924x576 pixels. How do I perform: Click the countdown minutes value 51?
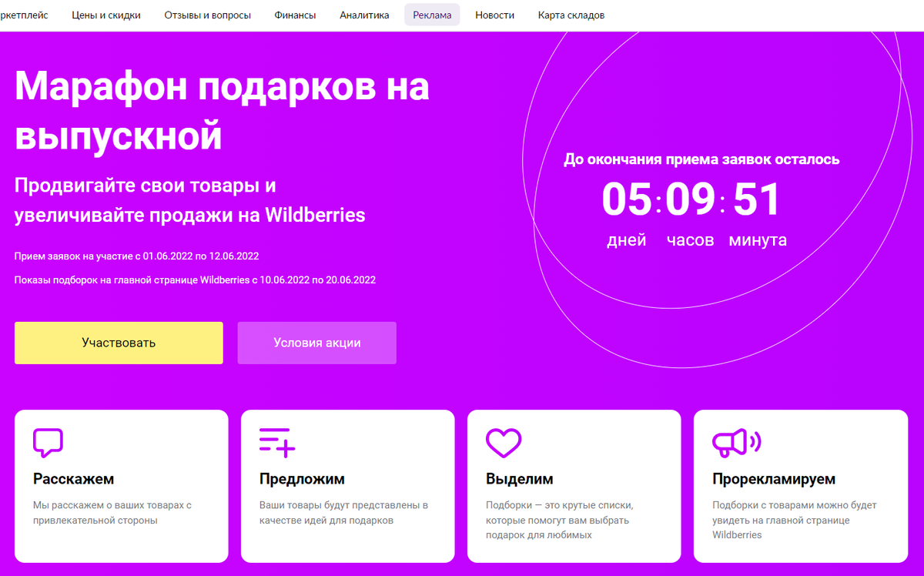757,199
